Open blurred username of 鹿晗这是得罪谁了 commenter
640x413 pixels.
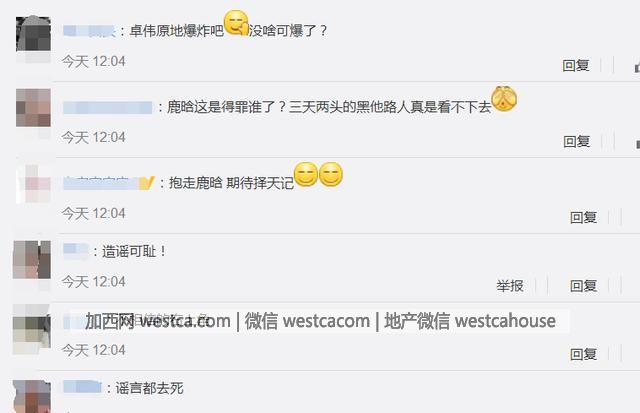[108, 108]
